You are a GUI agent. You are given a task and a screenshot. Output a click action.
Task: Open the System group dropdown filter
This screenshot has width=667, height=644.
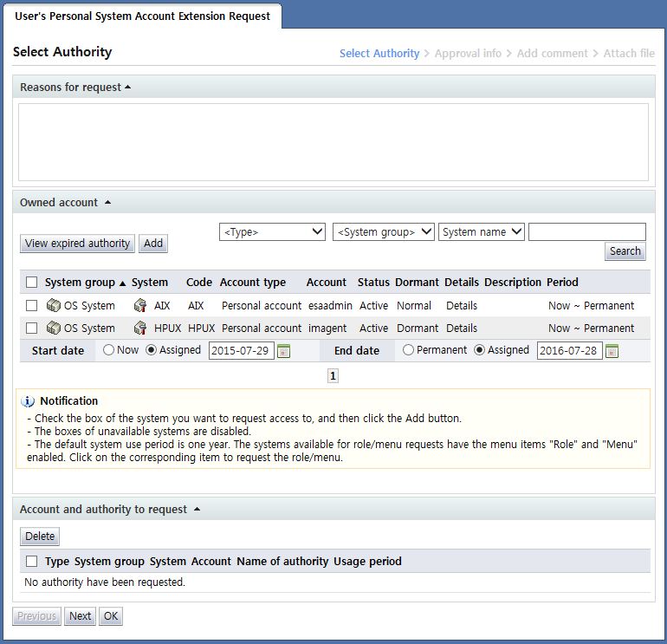[x=383, y=232]
